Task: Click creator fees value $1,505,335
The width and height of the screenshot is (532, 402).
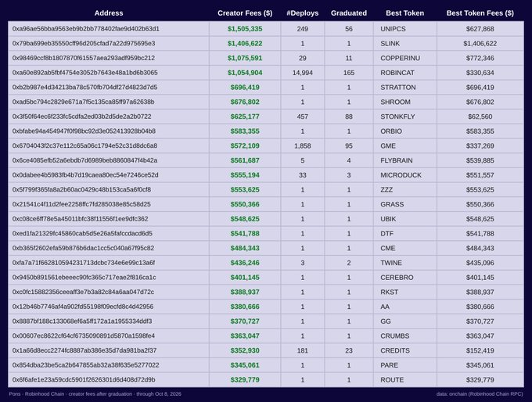Action: (x=245, y=29)
